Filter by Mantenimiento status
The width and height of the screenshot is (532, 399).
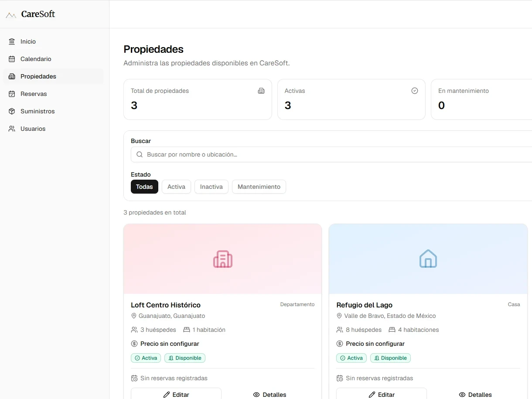point(259,187)
